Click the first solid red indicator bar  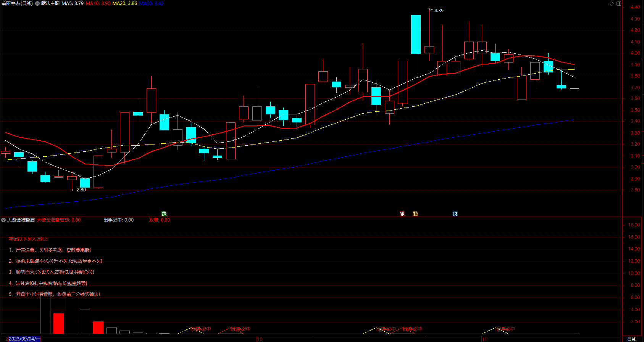click(58, 324)
